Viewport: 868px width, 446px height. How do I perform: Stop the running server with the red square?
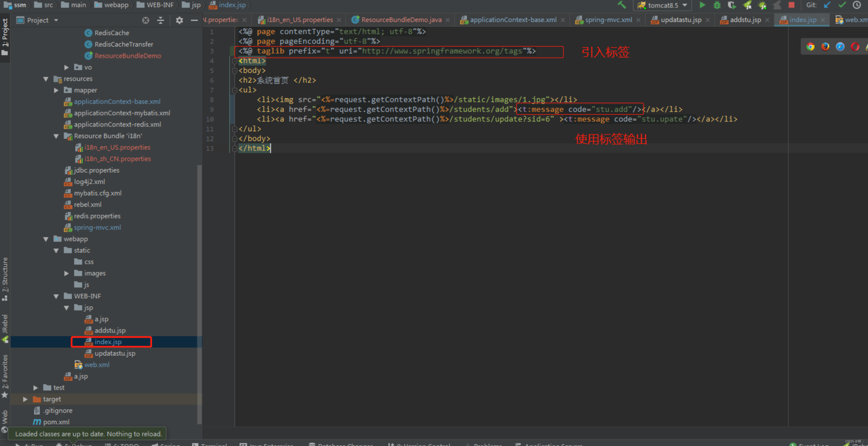(x=792, y=5)
